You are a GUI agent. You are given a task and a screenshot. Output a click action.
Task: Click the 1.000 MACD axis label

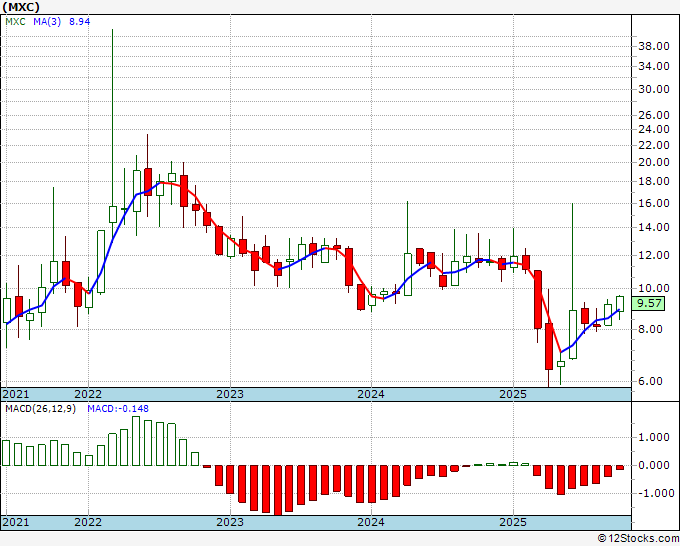(652, 437)
